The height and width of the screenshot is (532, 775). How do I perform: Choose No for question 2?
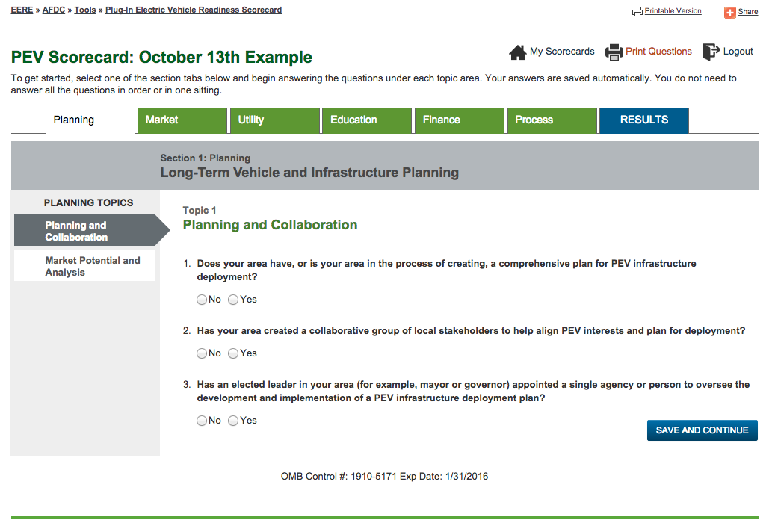click(x=202, y=353)
